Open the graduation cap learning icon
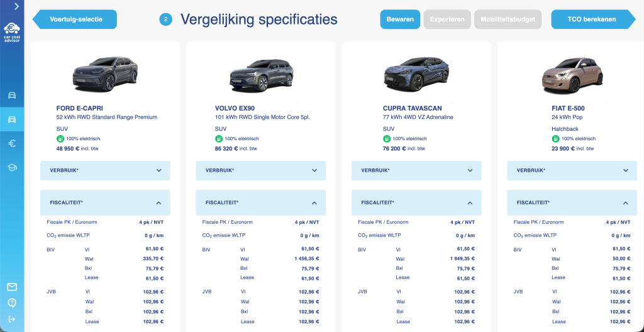The width and height of the screenshot is (644, 332). [12, 167]
